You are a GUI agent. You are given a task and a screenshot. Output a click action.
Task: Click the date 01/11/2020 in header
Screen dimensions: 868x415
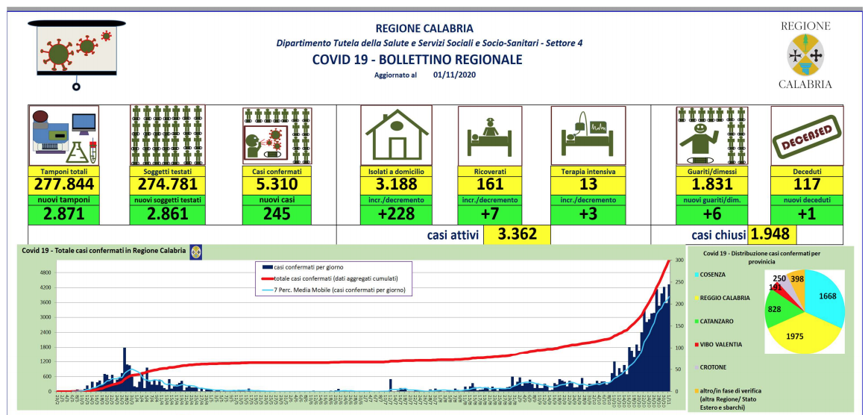[453, 75]
